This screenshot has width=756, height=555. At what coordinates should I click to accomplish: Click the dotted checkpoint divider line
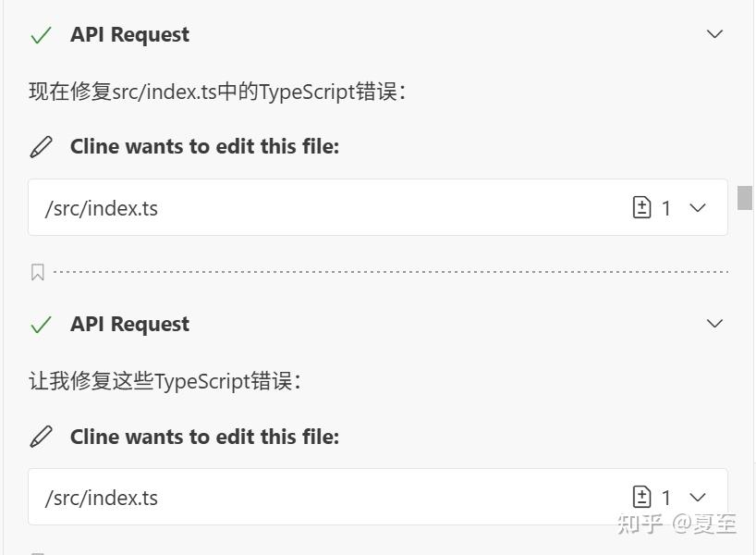pyautogui.click(x=388, y=272)
